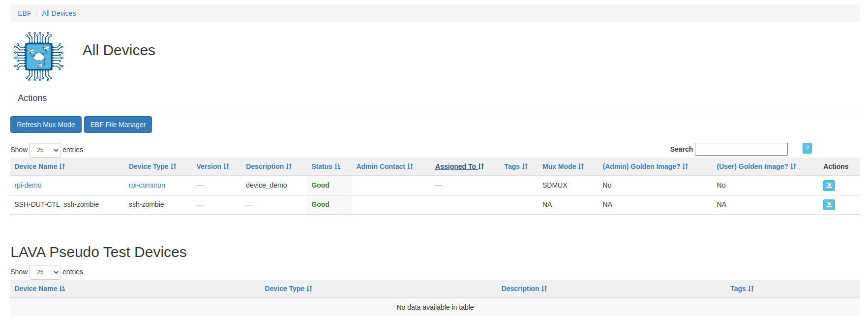Click the Refresh Mux Mode button

[x=46, y=125]
